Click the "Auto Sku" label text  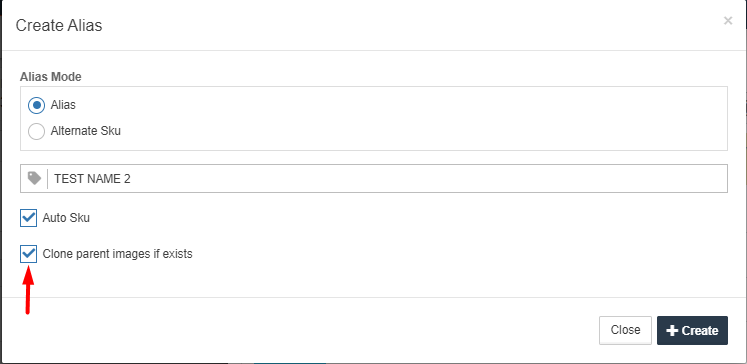66,218
